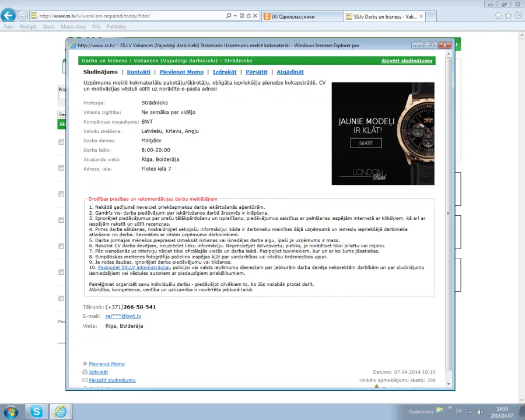Open a new tab using the blank tab button
Viewport: 525px width, 420px height.
point(431,16)
